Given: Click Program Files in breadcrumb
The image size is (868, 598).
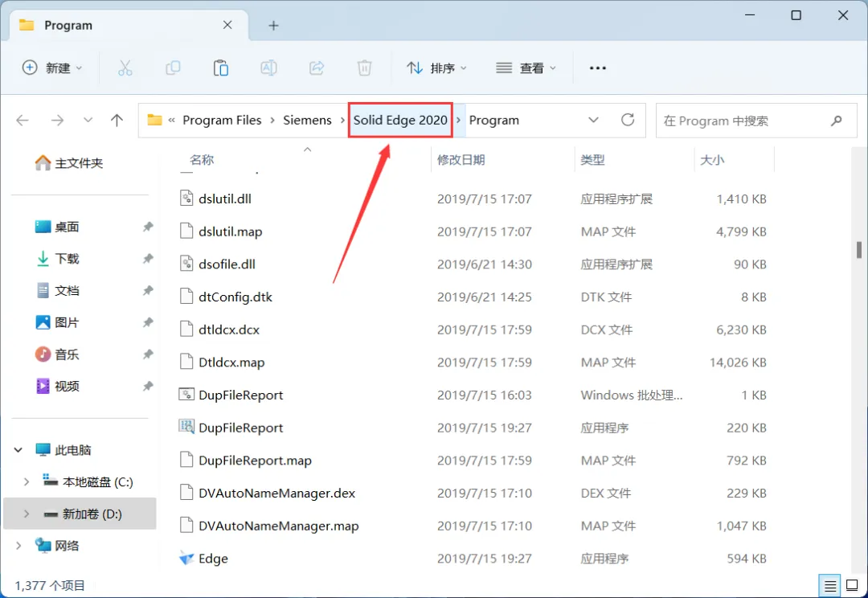Looking at the screenshot, I should click(222, 120).
